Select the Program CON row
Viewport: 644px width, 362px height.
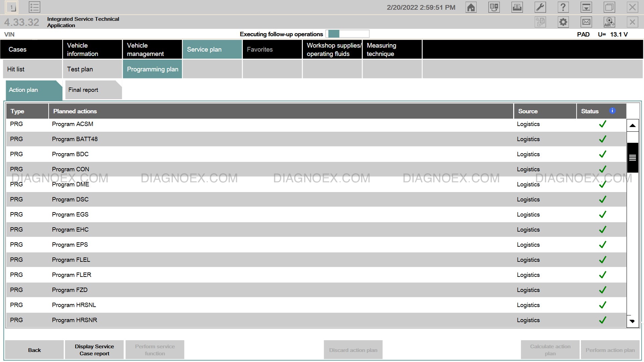[x=316, y=169]
